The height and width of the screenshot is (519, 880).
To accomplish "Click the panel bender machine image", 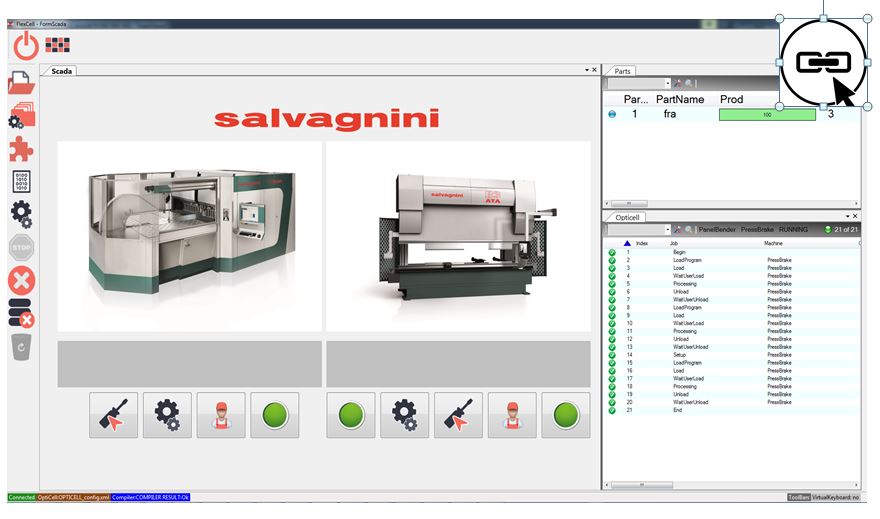I will pos(190,236).
